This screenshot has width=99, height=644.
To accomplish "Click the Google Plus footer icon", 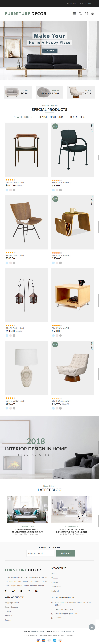I will tap(14, 591).
